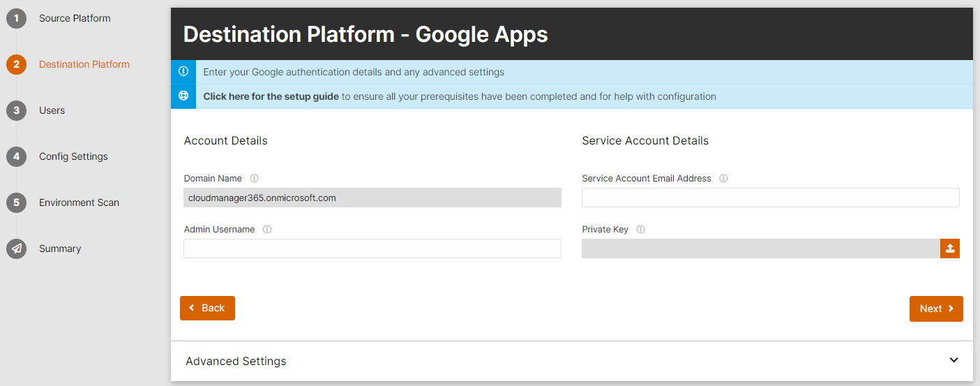Open the Source Platform step

[75, 19]
